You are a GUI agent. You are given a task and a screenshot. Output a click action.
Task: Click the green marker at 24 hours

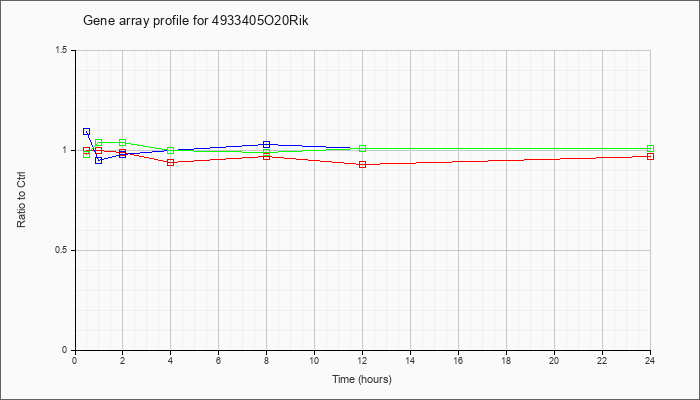650,148
